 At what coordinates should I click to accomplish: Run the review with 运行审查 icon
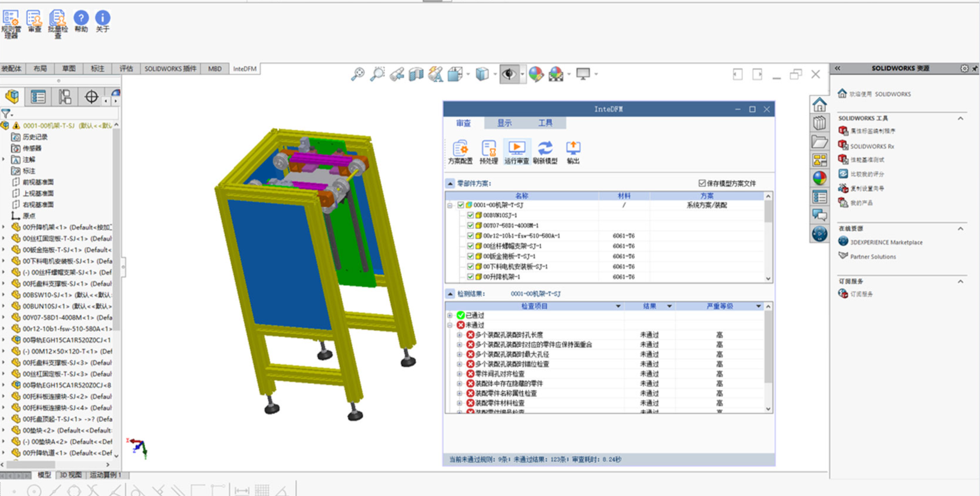pyautogui.click(x=516, y=152)
